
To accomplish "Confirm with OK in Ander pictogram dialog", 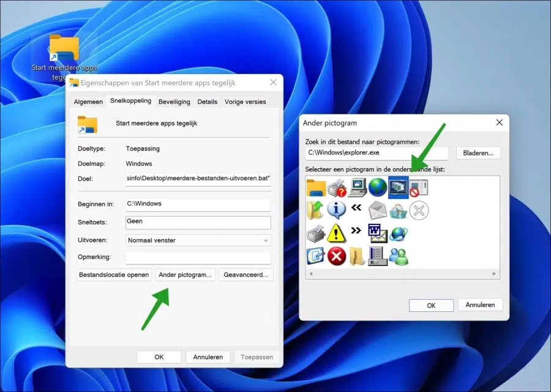I will pos(431,305).
